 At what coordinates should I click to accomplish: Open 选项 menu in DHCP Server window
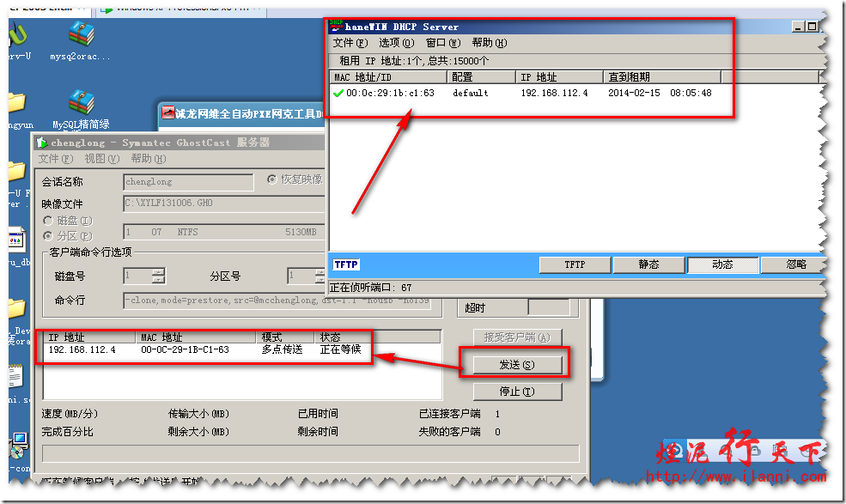coord(396,43)
